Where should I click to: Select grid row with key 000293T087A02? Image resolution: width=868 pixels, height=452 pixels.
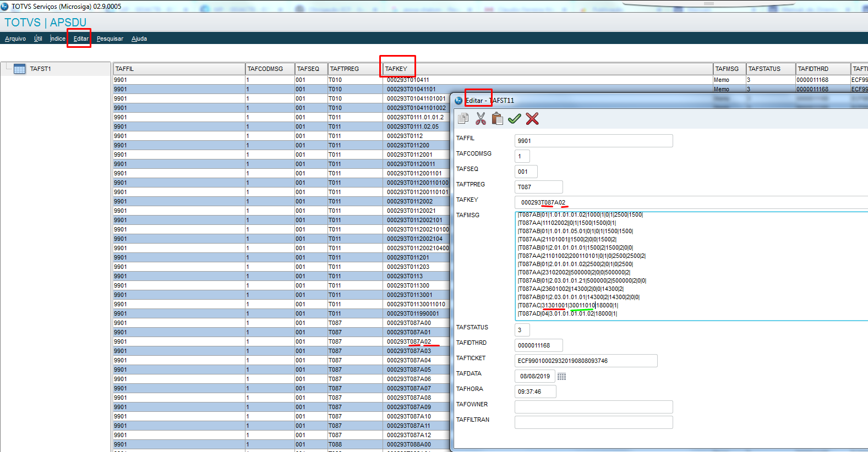click(281, 341)
